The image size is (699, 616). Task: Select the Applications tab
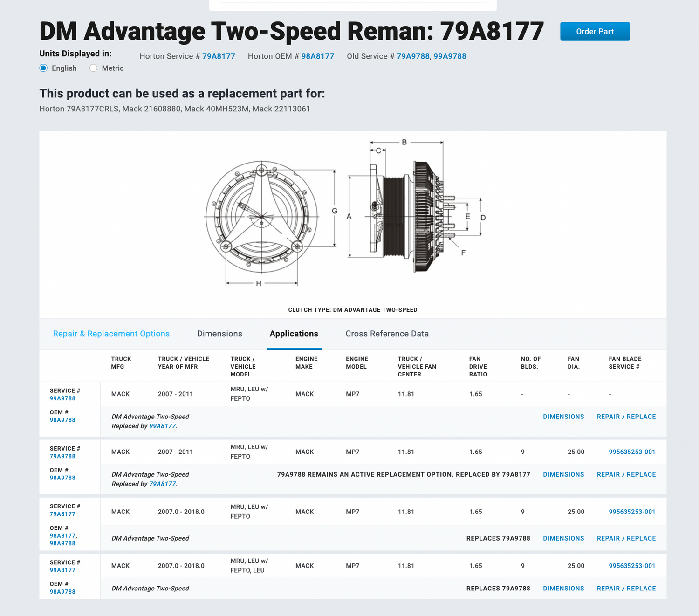(x=294, y=334)
